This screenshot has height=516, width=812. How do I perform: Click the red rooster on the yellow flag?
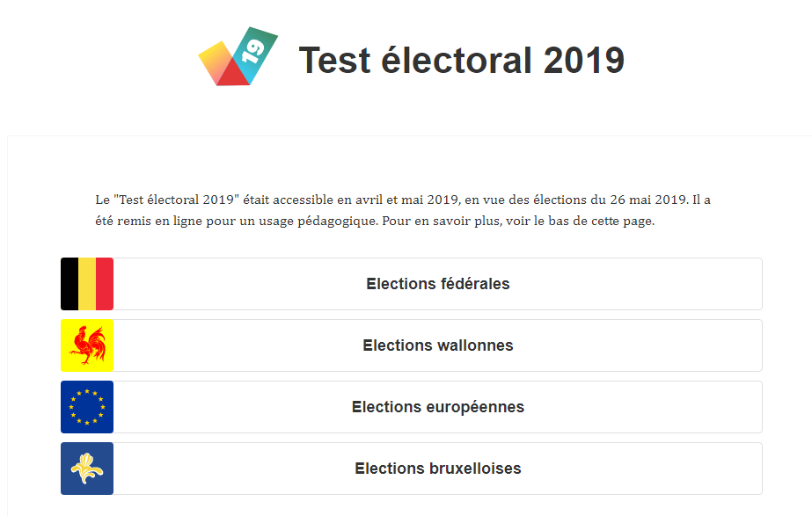88,345
